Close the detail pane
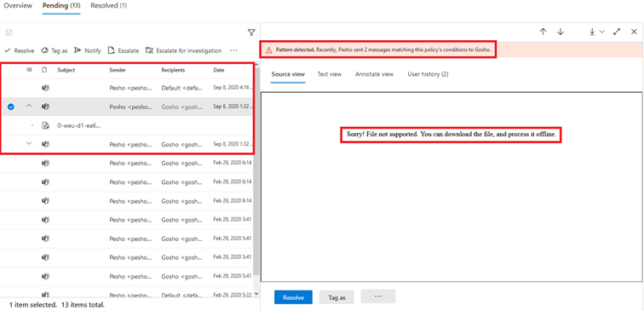Screen dimensions: 644x311 tap(634, 32)
